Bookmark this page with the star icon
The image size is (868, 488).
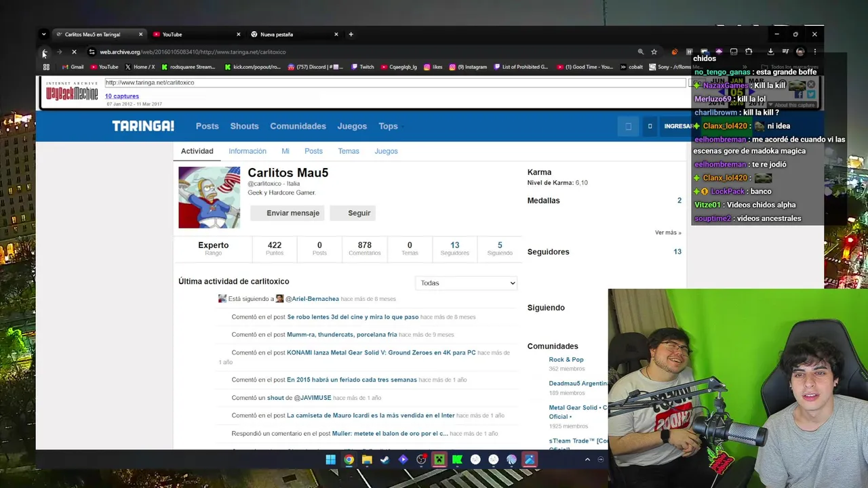tap(654, 52)
